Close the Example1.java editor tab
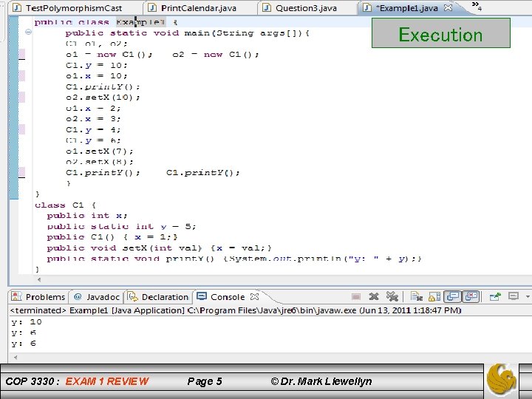Viewport: 532px width, 399px height. pyautogui.click(x=449, y=7)
